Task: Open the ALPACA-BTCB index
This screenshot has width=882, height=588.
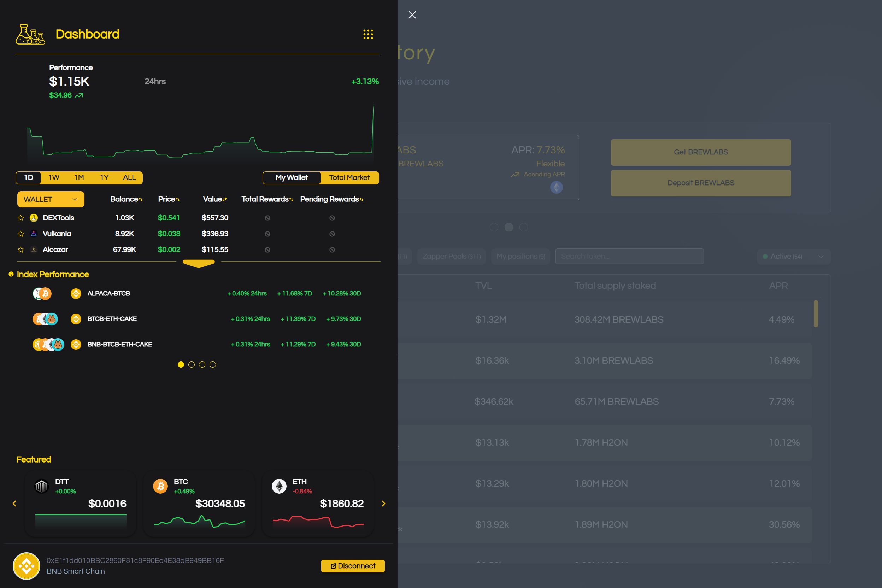Action: pyautogui.click(x=109, y=293)
